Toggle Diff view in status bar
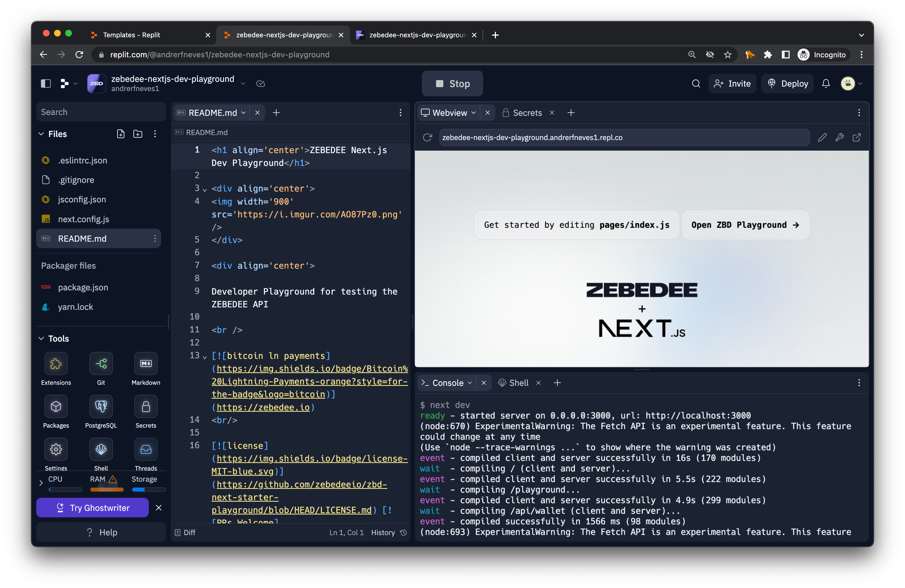Screen dimensions: 905x588 pyautogui.click(x=185, y=532)
